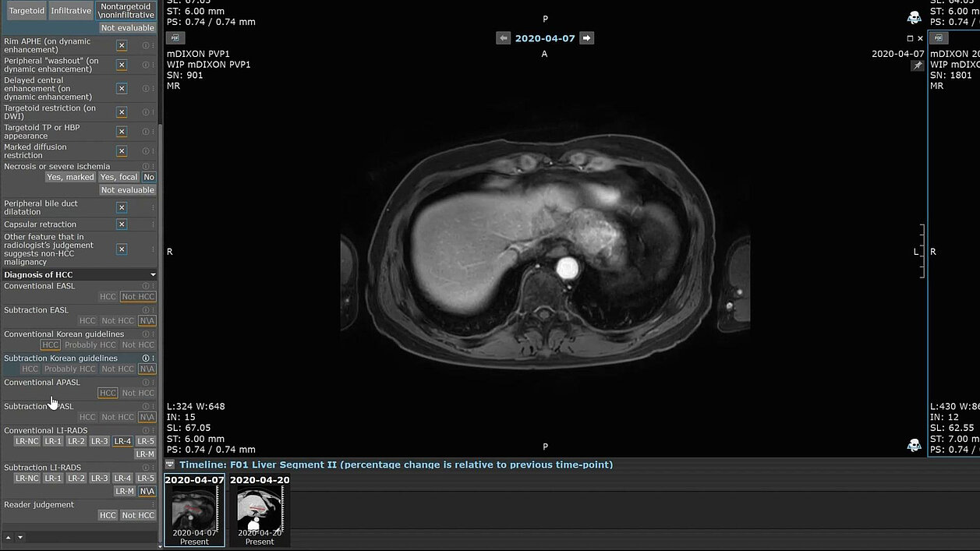980x551 pixels.
Task: Click the bottom-right skull orientation icon
Action: 914,445
